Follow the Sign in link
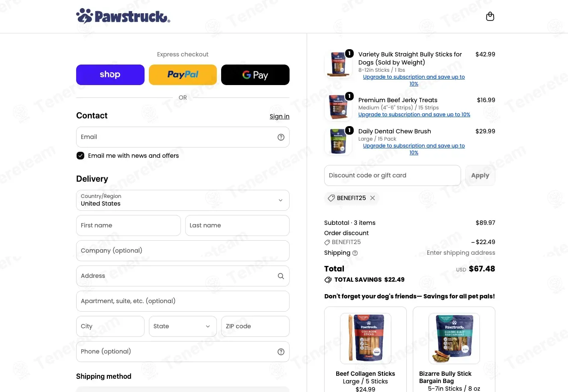 (279, 116)
